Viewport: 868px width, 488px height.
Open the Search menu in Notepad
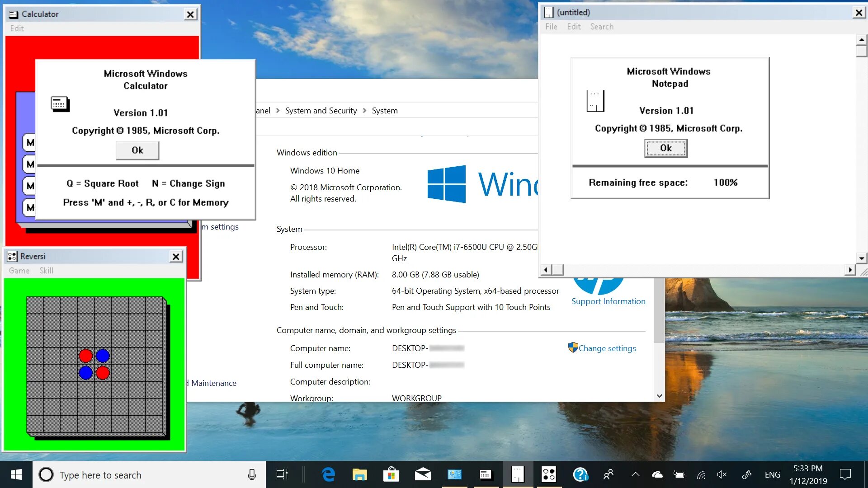point(602,27)
